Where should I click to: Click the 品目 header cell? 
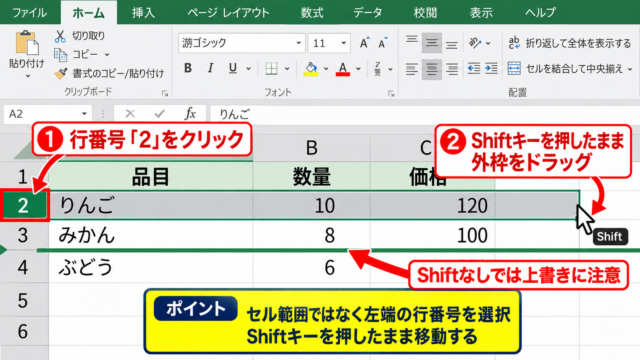tap(151, 177)
